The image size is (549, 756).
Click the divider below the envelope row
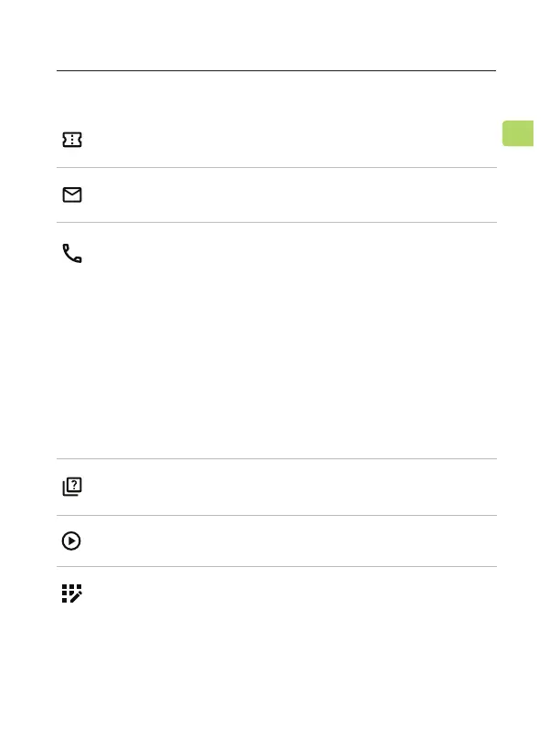[x=276, y=222]
